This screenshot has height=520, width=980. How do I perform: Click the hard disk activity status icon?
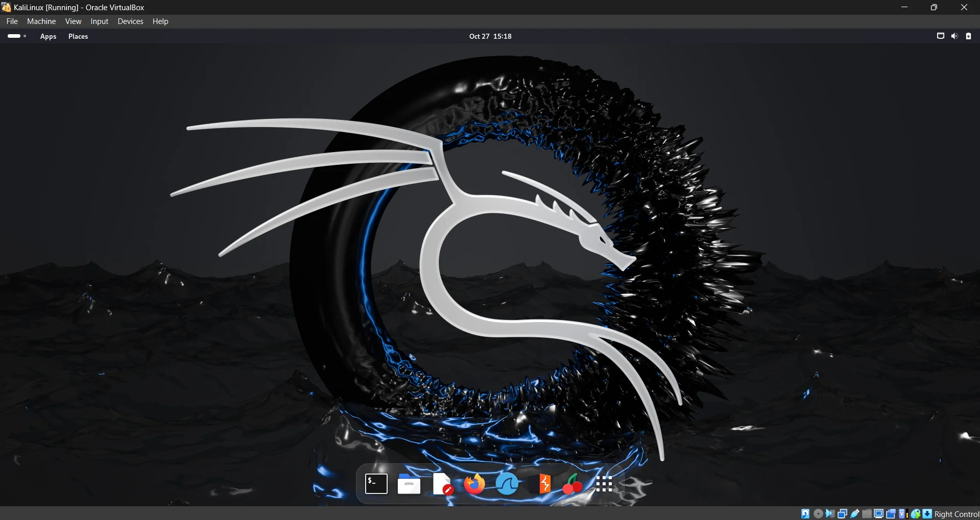pos(805,514)
